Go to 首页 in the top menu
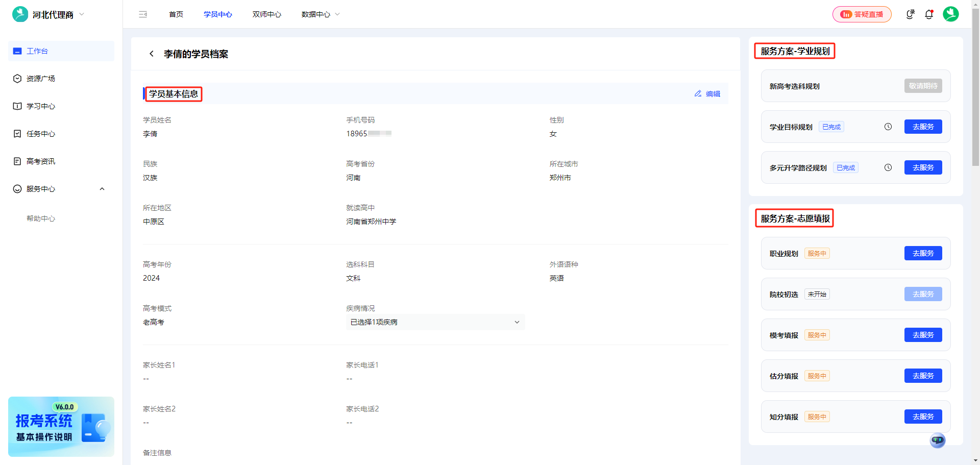Screen dimensions: 980x465 176,14
